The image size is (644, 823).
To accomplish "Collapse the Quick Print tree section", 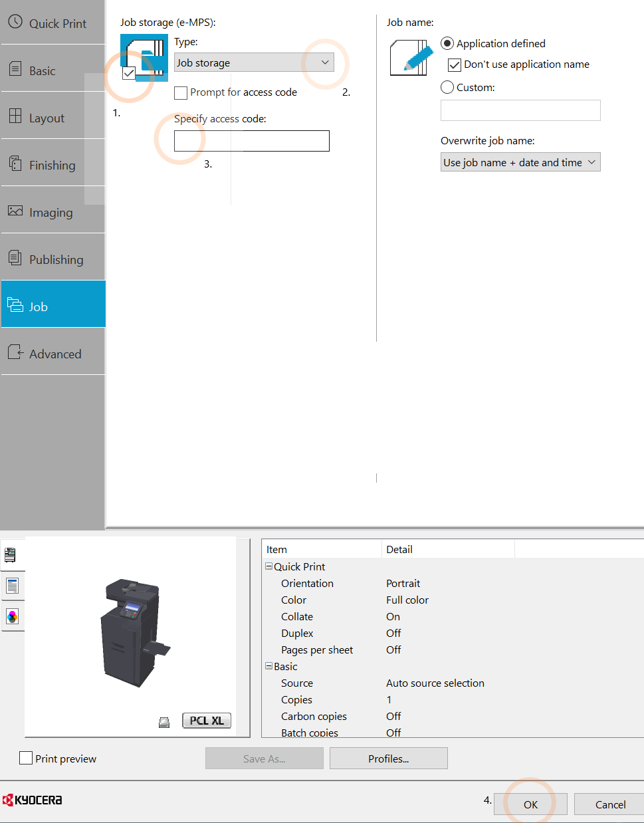I will [269, 566].
